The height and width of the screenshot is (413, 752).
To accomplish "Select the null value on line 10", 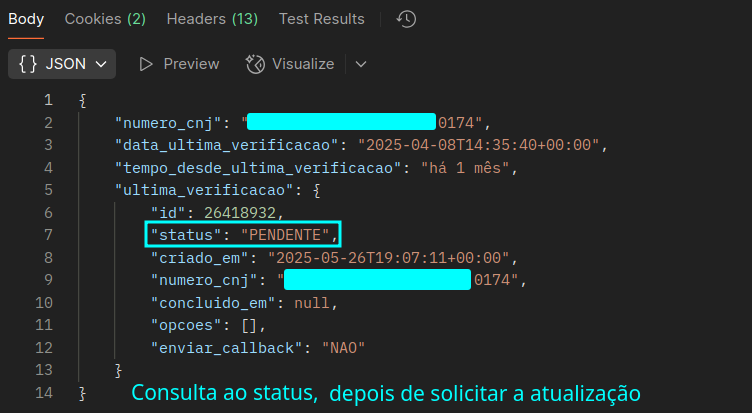I will [x=312, y=303].
